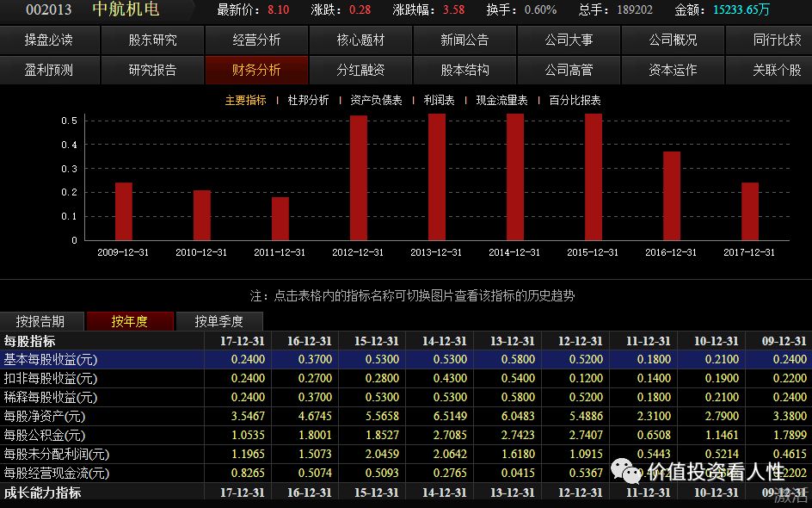
Task: Open 核心题材 tab
Action: coord(361,40)
